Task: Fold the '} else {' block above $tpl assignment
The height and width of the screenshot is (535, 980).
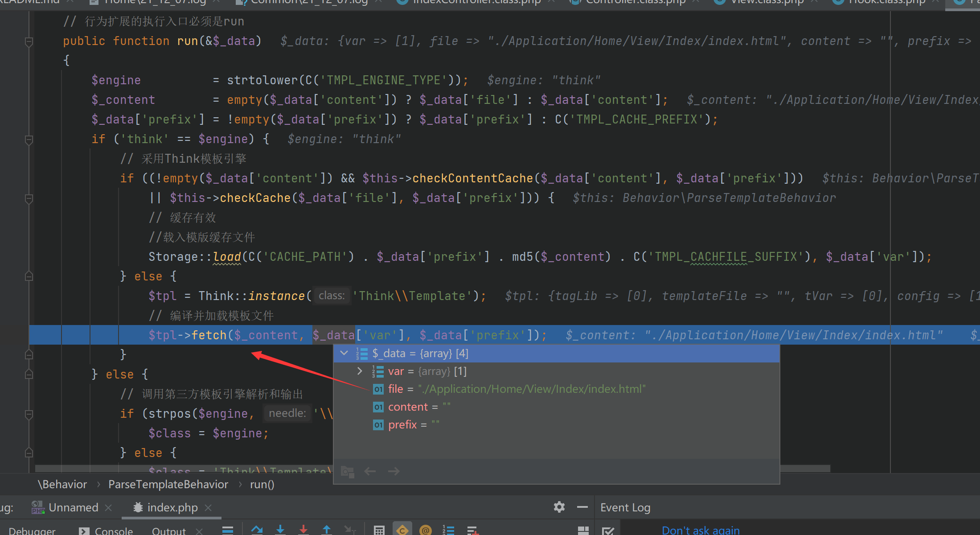Action: 29,276
